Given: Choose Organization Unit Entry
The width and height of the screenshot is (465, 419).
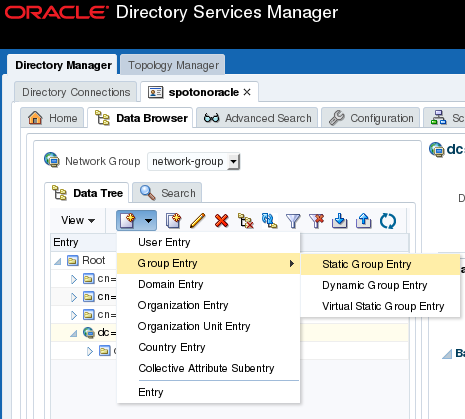Looking at the screenshot, I should click(x=209, y=326).
